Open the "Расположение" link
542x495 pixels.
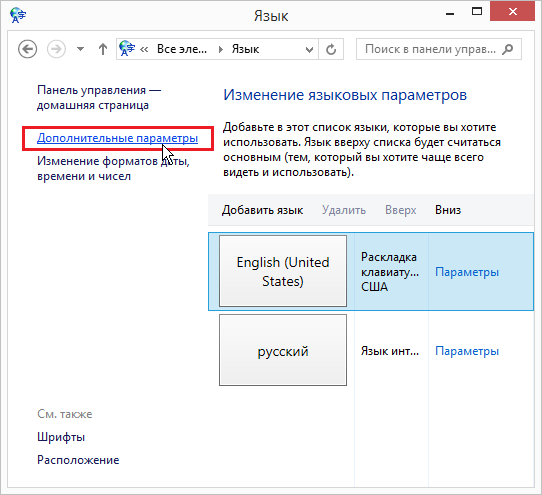78,460
